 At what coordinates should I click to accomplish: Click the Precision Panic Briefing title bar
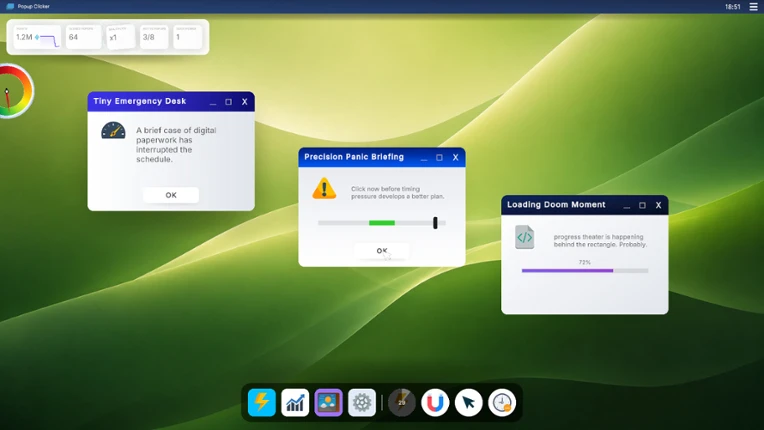pyautogui.click(x=382, y=157)
